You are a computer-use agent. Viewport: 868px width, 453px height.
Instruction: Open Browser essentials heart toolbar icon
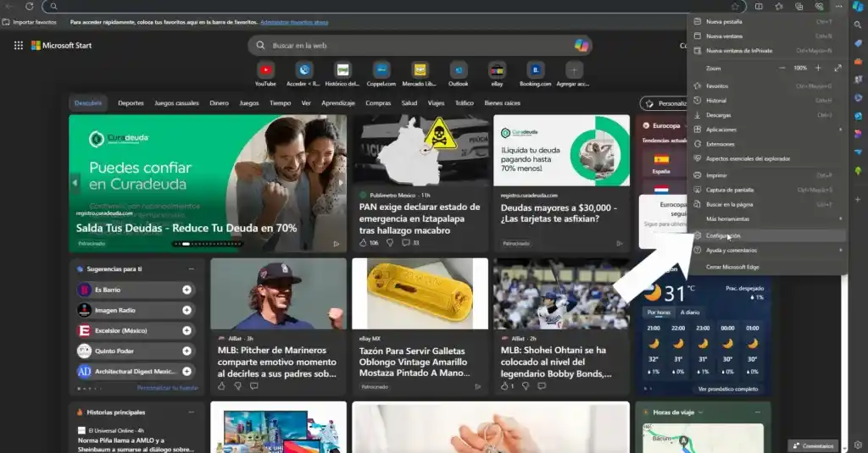pos(820,6)
